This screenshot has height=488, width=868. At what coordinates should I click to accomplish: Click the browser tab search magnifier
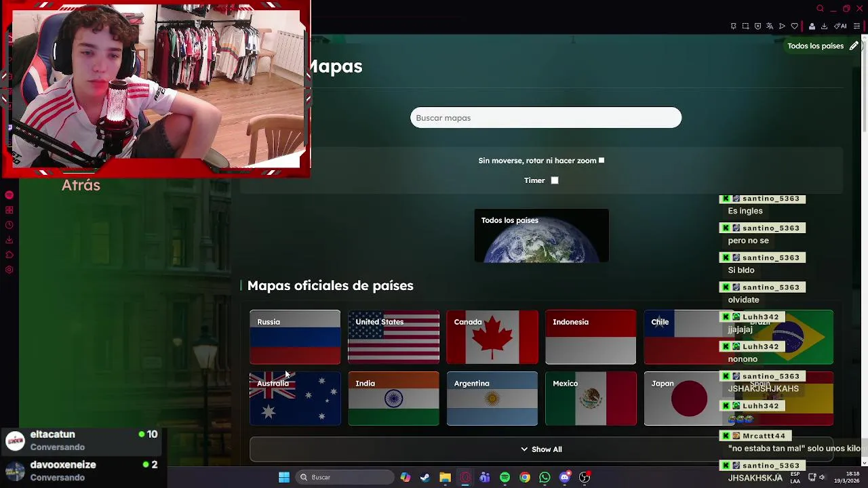click(820, 9)
